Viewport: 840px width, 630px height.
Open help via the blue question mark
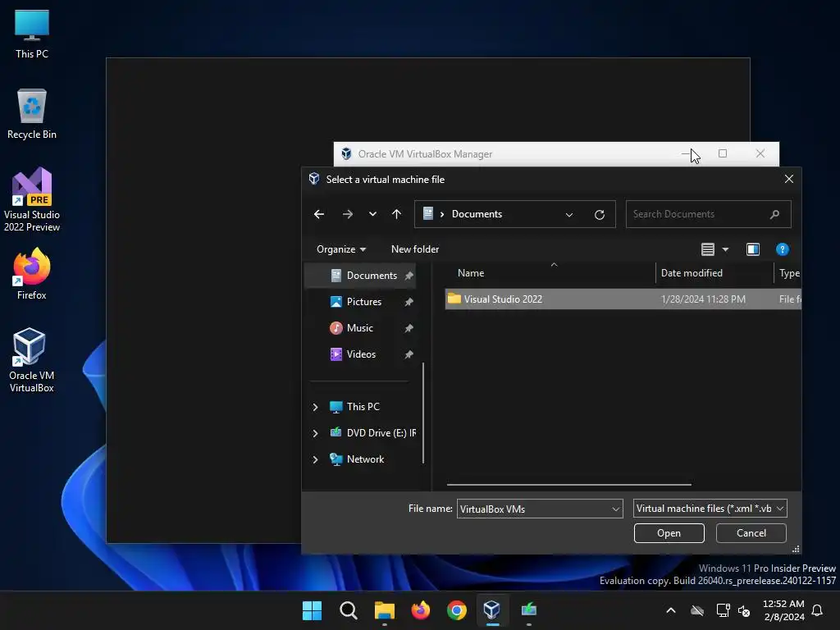[782, 249]
